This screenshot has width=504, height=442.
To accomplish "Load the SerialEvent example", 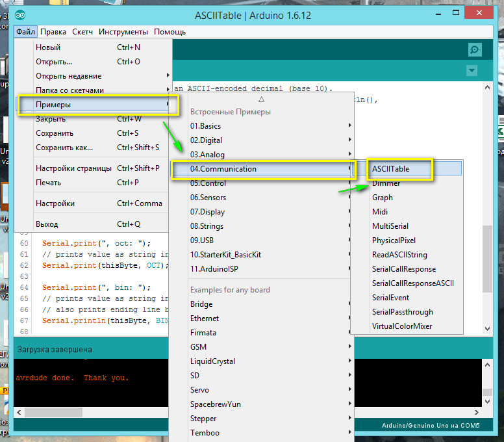I will point(407,298).
